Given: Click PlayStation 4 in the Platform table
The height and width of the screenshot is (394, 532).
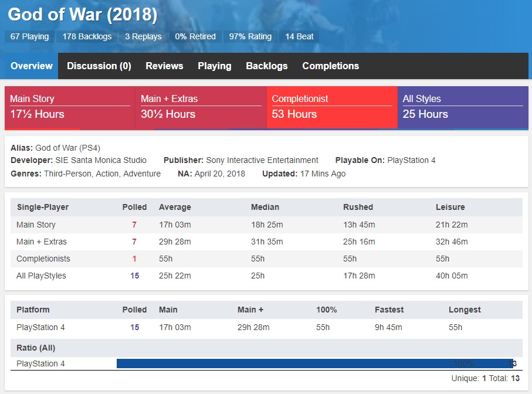Looking at the screenshot, I should tap(40, 327).
